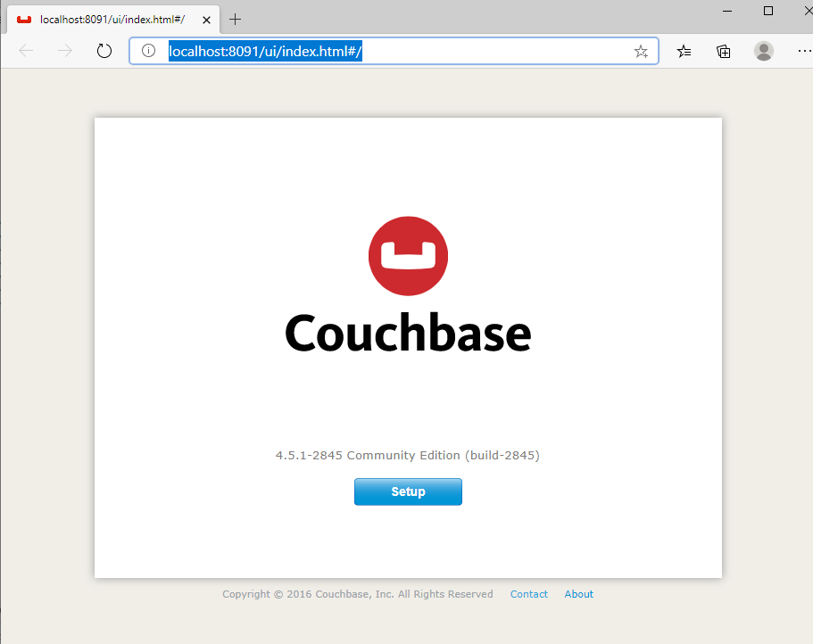Click the Couchbase red logo
This screenshot has width=813, height=644.
tap(408, 256)
